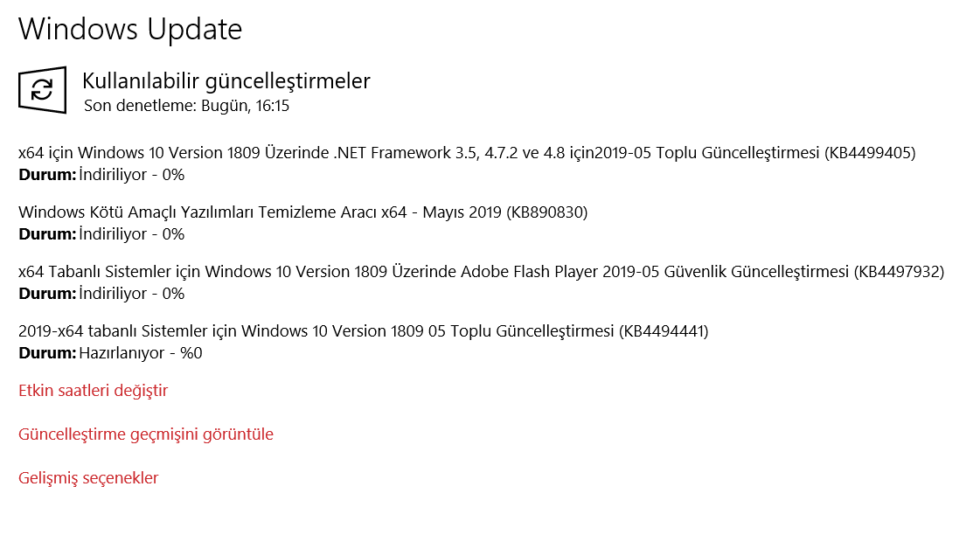Click bold "Durum:" label under Flash Player update
Viewport: 980px width, 542px height.
47,294
